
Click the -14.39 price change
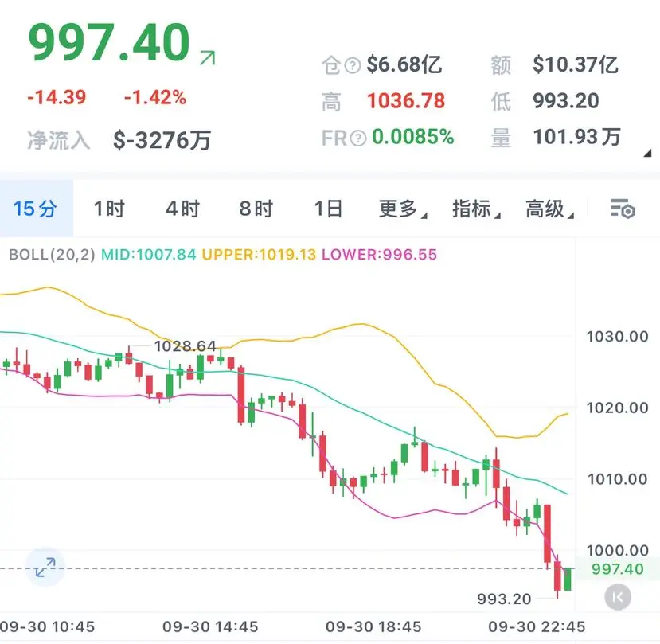[57, 97]
